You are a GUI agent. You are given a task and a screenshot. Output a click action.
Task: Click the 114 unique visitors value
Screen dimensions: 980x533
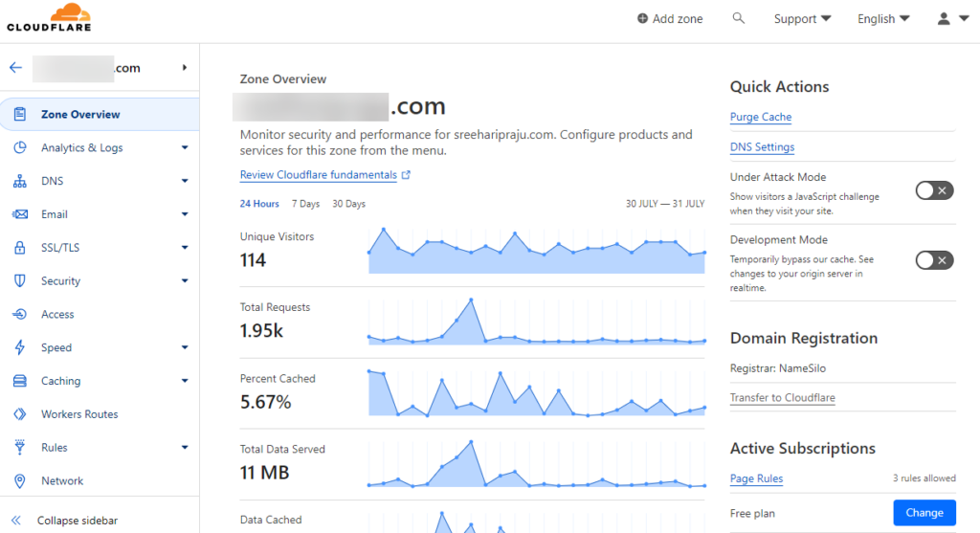(x=253, y=260)
